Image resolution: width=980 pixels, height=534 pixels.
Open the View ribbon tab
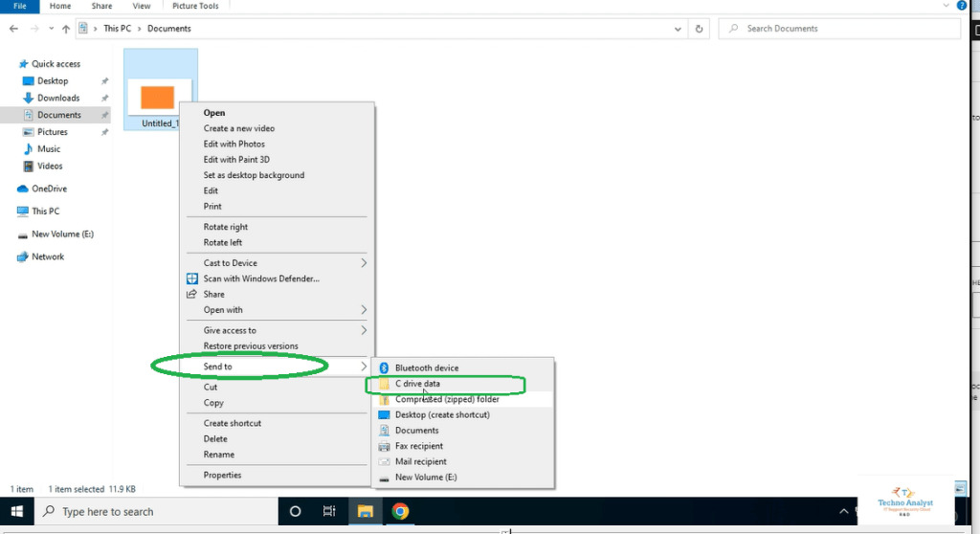tap(142, 6)
